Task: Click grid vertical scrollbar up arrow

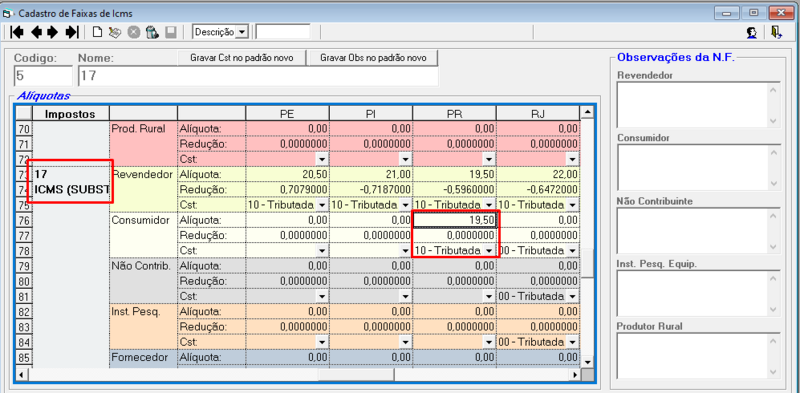Action: pyautogui.click(x=587, y=112)
